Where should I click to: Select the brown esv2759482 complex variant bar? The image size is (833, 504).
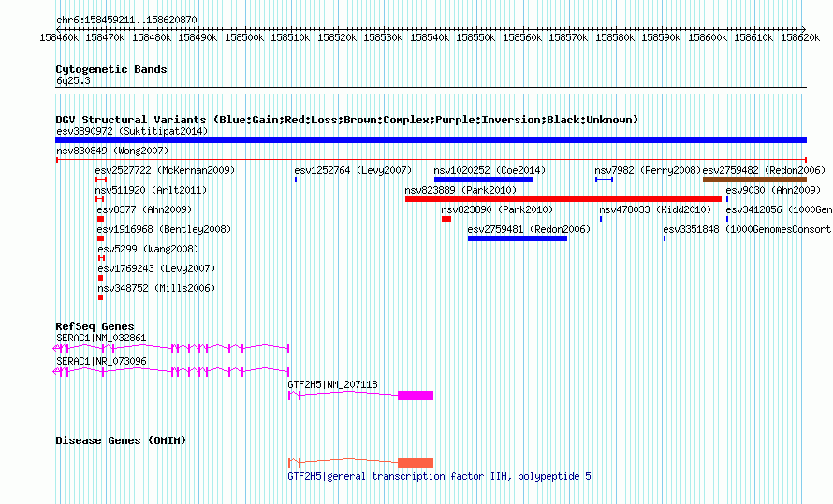coord(754,180)
